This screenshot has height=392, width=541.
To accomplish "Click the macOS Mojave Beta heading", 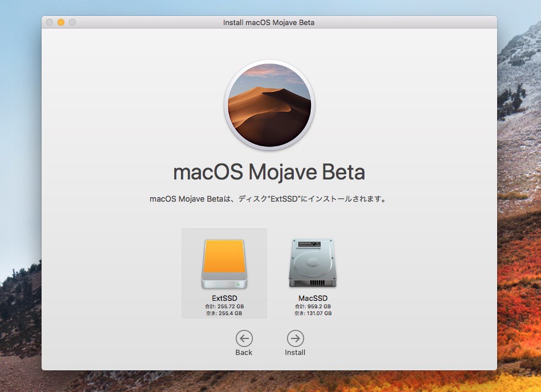I will 269,172.
